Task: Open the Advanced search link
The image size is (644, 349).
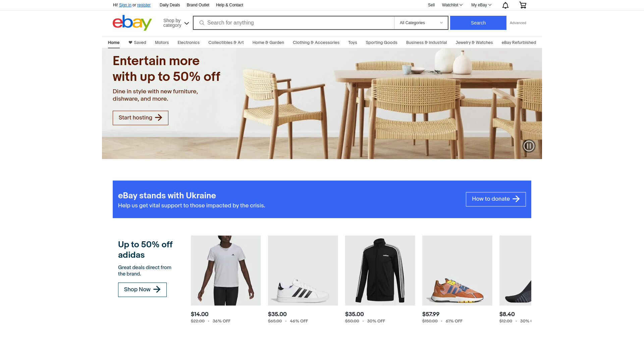Action: pyautogui.click(x=518, y=23)
